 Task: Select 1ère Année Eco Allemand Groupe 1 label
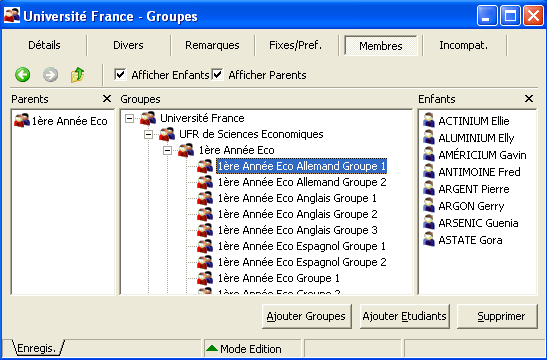pos(301,166)
